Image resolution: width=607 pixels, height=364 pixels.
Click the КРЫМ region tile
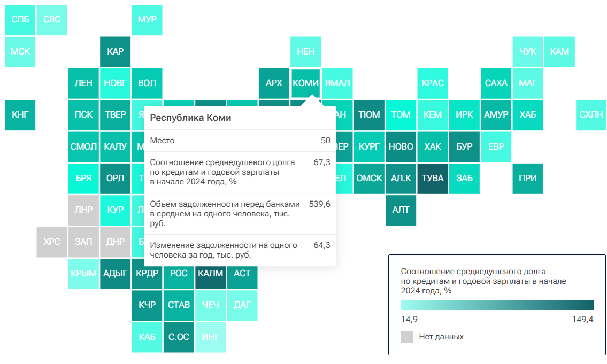[83, 274]
